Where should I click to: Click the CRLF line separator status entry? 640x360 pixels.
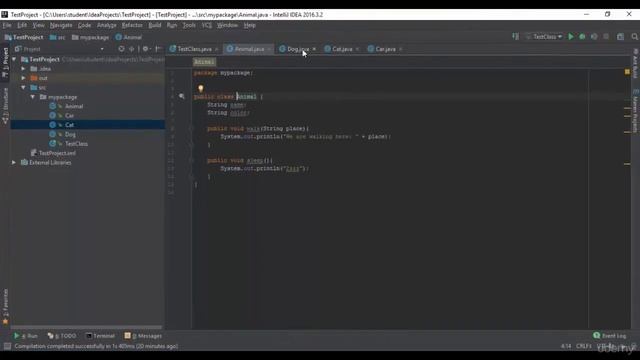click(584, 346)
